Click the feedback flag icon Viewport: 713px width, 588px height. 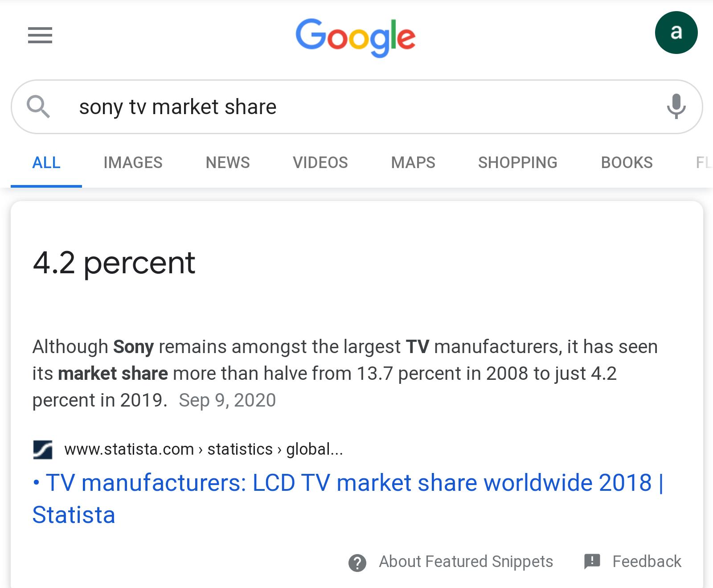coord(592,561)
